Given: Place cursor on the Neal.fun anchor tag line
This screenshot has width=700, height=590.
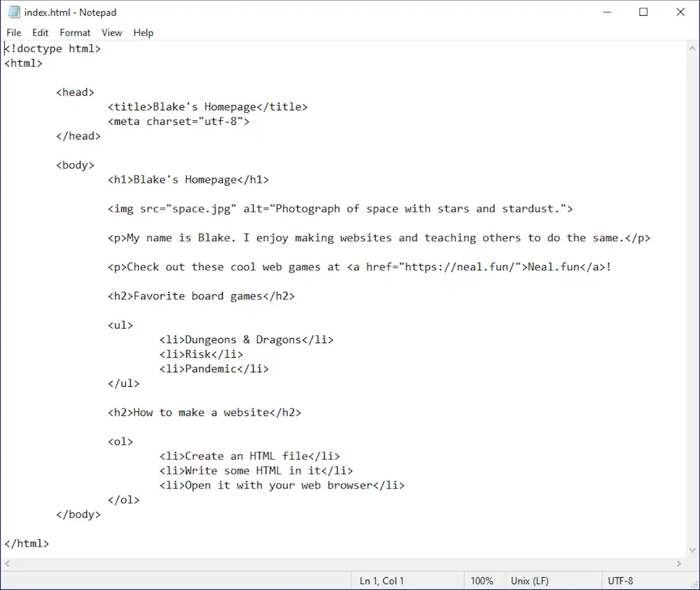Looking at the screenshot, I should pos(359,267).
